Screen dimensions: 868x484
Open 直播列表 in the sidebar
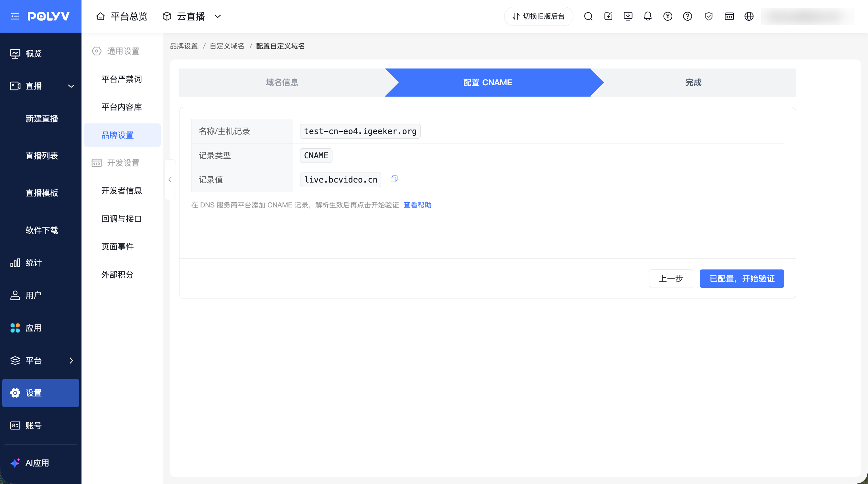[42, 155]
